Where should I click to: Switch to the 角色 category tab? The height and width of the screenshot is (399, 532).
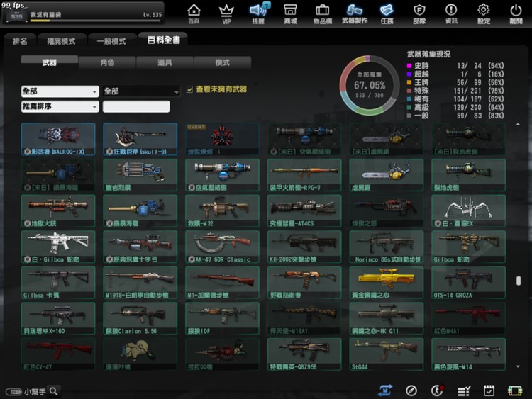107,62
